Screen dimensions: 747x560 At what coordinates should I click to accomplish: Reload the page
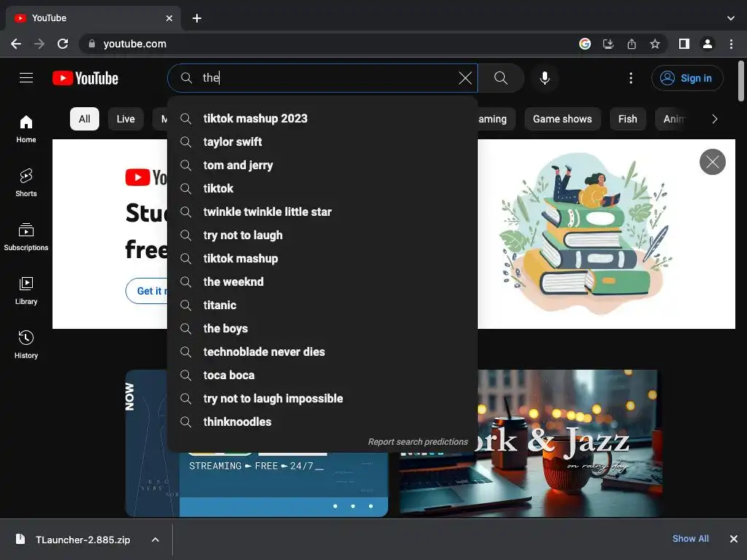click(63, 44)
